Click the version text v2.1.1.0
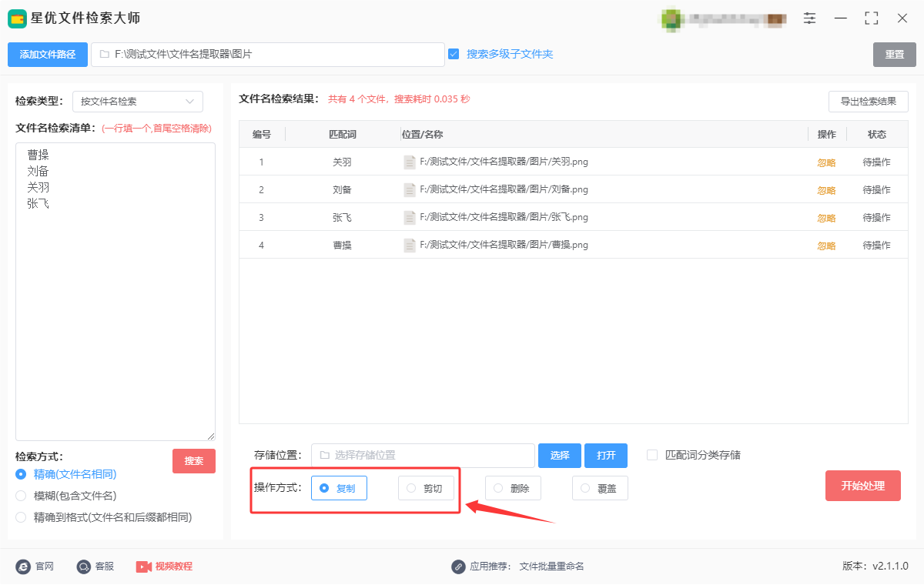This screenshot has width=924, height=585. coord(890,567)
